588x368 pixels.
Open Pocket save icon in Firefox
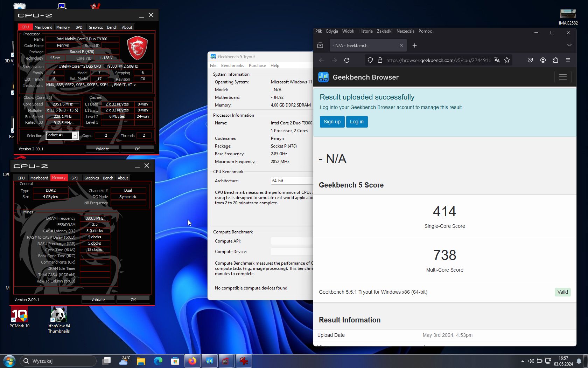(530, 60)
